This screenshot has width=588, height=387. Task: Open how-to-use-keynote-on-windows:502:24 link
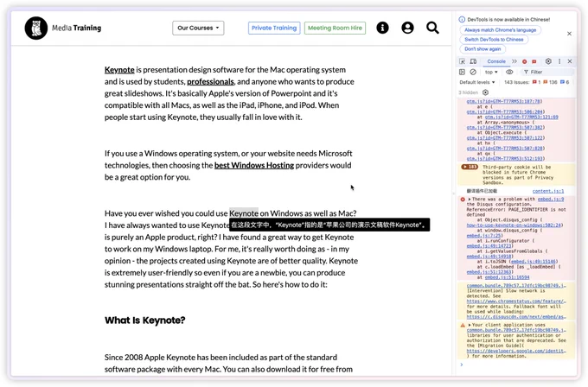[x=514, y=225]
